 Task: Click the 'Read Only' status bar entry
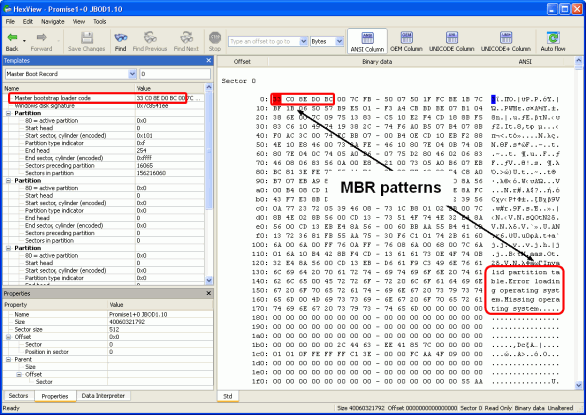tap(498, 408)
